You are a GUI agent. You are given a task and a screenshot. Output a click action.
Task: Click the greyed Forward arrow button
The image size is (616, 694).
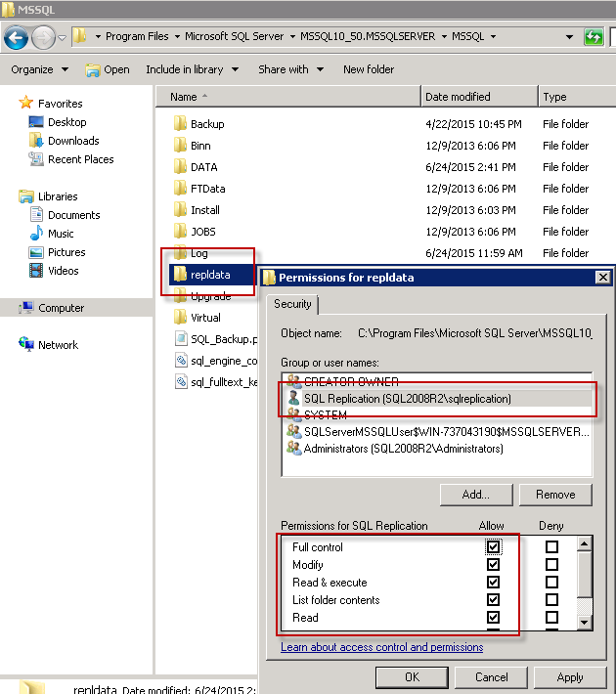43,37
